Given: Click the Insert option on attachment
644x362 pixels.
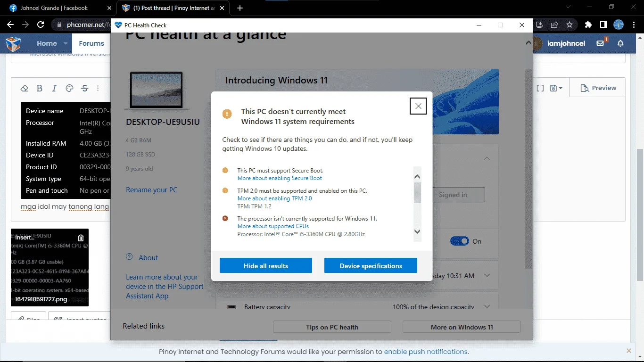Looking at the screenshot, I should coord(25,238).
